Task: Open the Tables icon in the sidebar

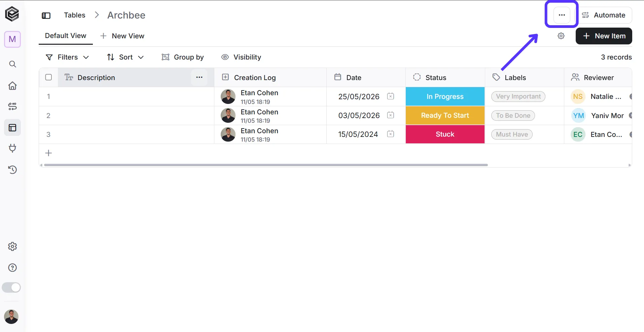Action: click(12, 128)
